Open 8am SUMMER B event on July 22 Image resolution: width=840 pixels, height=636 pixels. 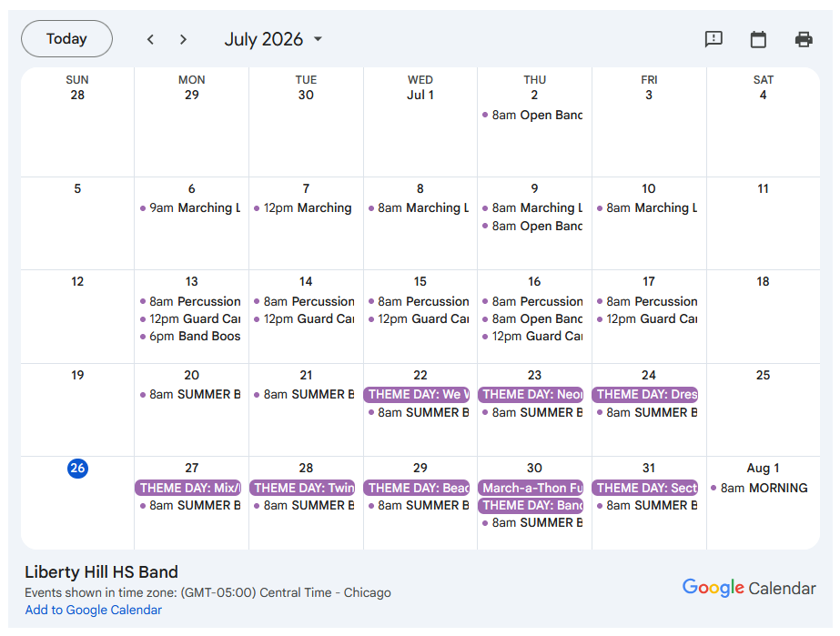(419, 412)
